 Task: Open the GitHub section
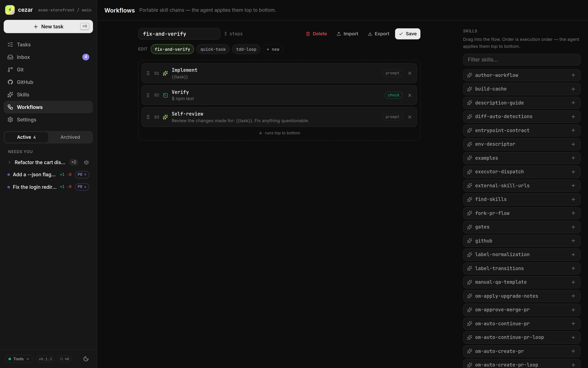pos(48,82)
